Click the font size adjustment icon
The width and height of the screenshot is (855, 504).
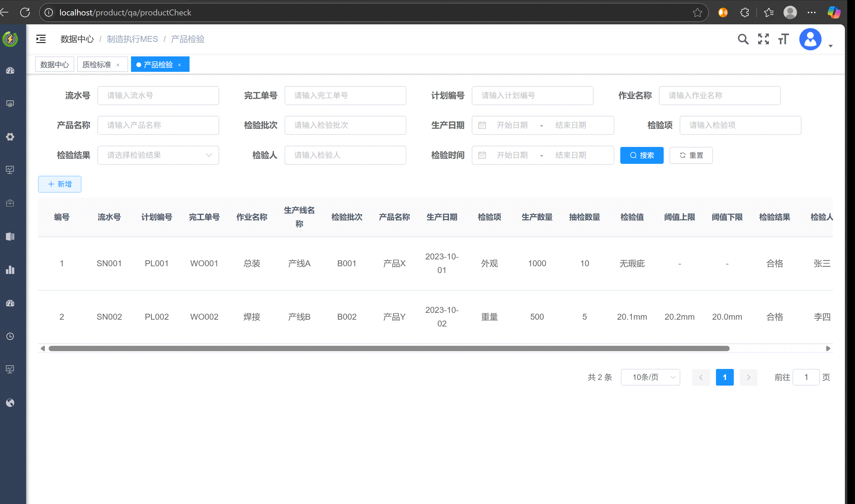pos(784,39)
